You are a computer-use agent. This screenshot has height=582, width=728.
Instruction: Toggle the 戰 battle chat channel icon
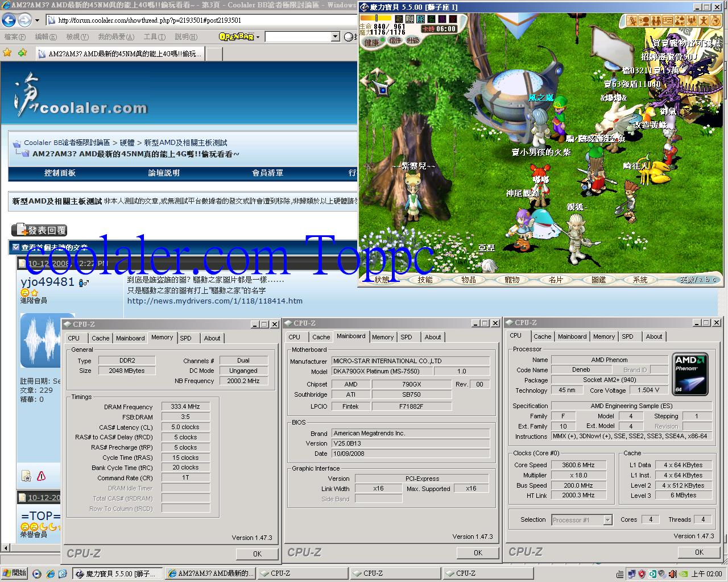(400, 19)
